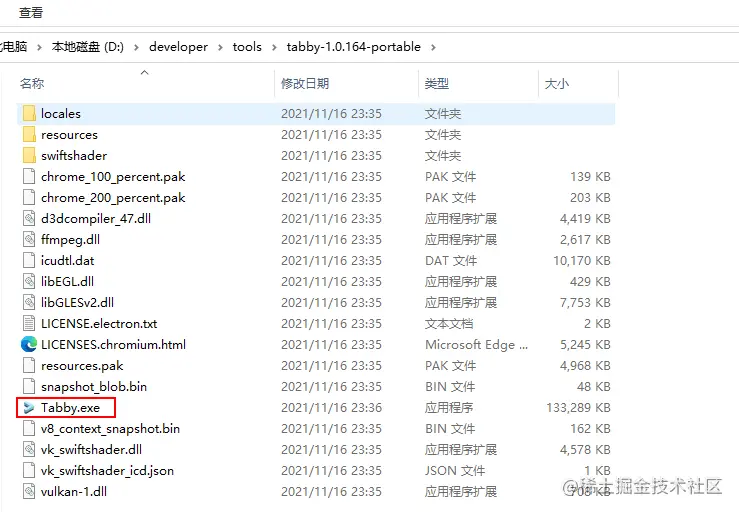Click the d3dcompiler_47.dll file icon
739x512 pixels.
pos(29,219)
